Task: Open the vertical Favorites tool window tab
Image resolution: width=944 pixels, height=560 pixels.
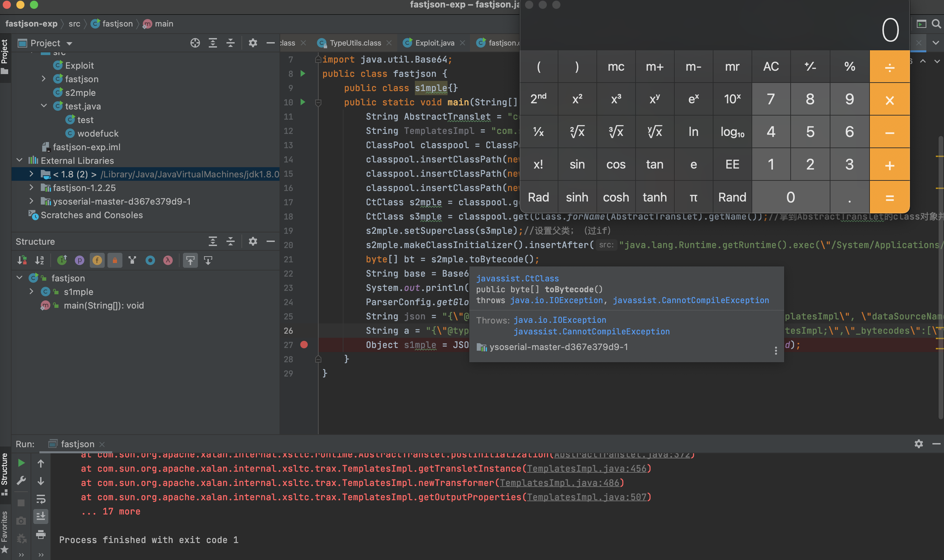Action: pyautogui.click(x=4, y=532)
